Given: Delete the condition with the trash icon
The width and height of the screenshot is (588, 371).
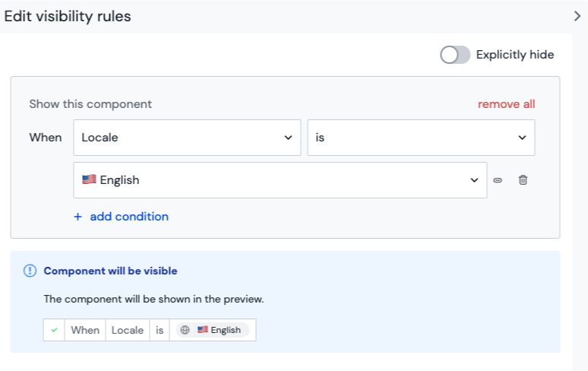Looking at the screenshot, I should [523, 180].
